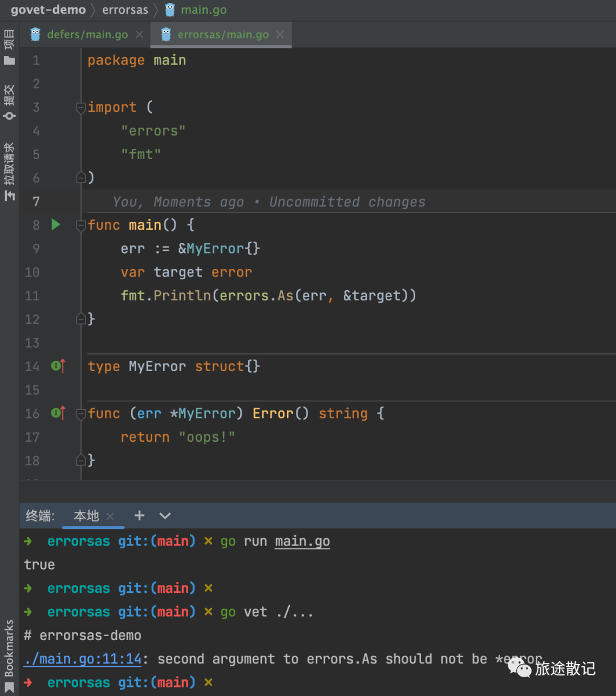Open the ./main.go:11:14 link in terminal
This screenshot has height=696, width=616.
coord(83,659)
